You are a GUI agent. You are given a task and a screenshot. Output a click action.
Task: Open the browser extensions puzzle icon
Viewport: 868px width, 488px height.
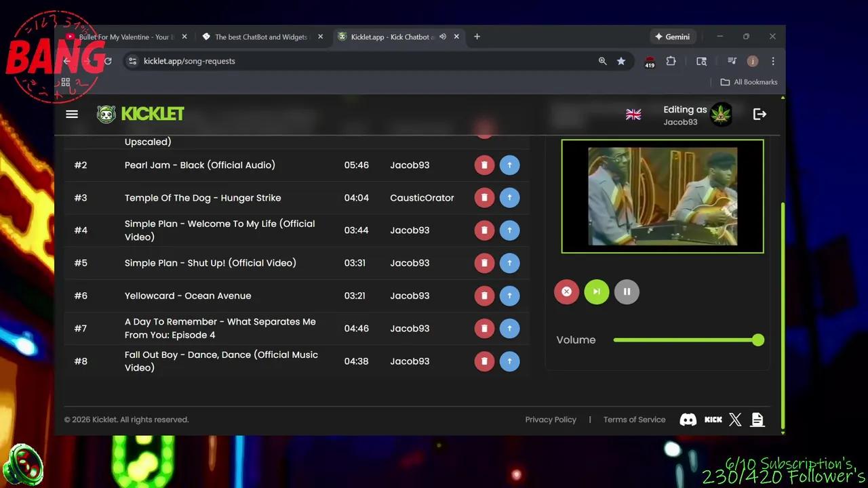[671, 61]
